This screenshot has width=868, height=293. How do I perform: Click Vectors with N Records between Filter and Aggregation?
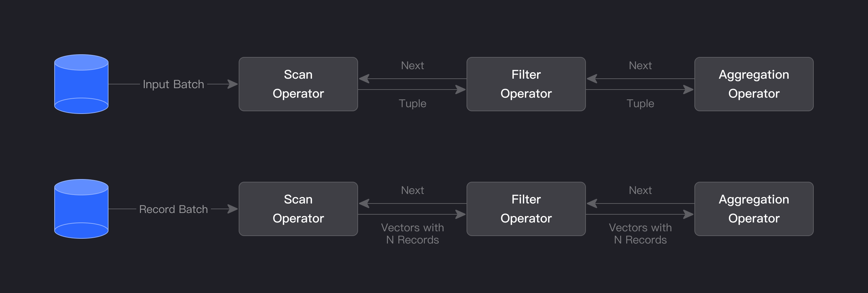pyautogui.click(x=640, y=234)
